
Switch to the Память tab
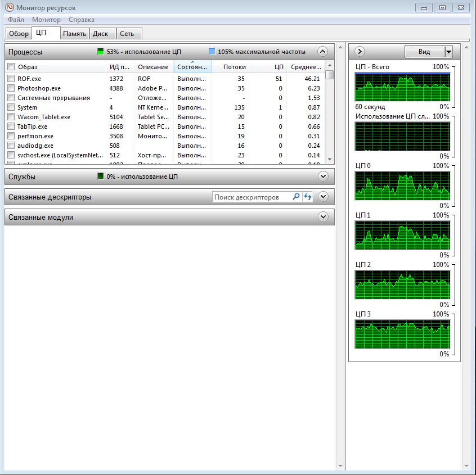(x=74, y=34)
